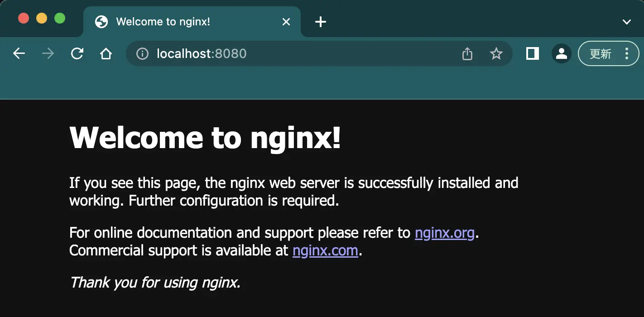This screenshot has height=317, width=644.
Task: Click the user profile avatar
Action: (561, 53)
